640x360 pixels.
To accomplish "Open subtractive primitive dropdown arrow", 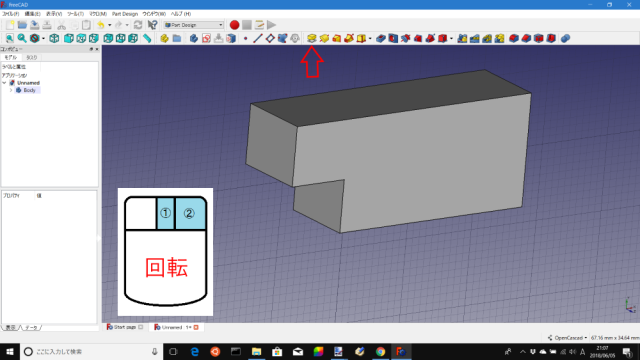I will point(451,38).
